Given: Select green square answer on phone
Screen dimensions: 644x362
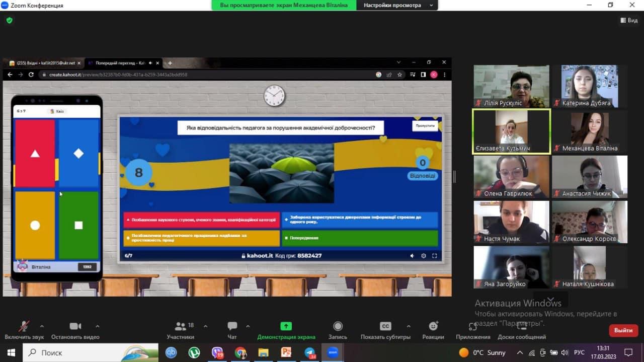Looking at the screenshot, I should 78,225.
